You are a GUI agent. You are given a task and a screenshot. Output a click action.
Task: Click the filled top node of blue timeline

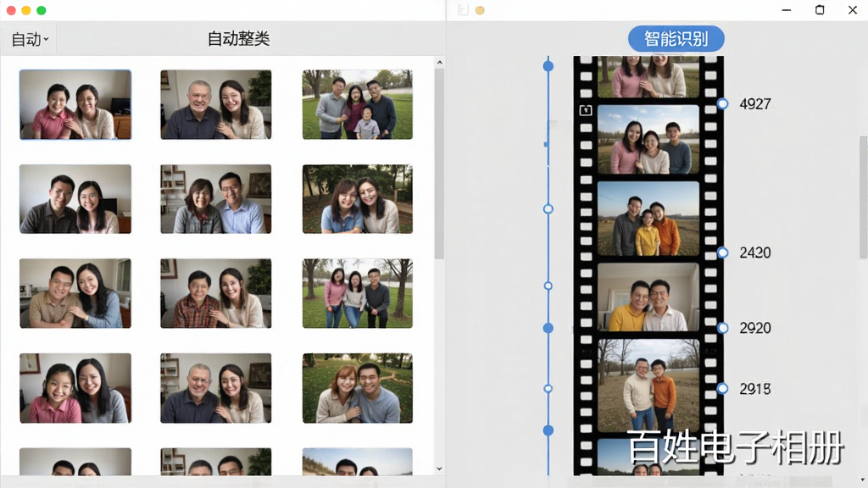point(548,66)
